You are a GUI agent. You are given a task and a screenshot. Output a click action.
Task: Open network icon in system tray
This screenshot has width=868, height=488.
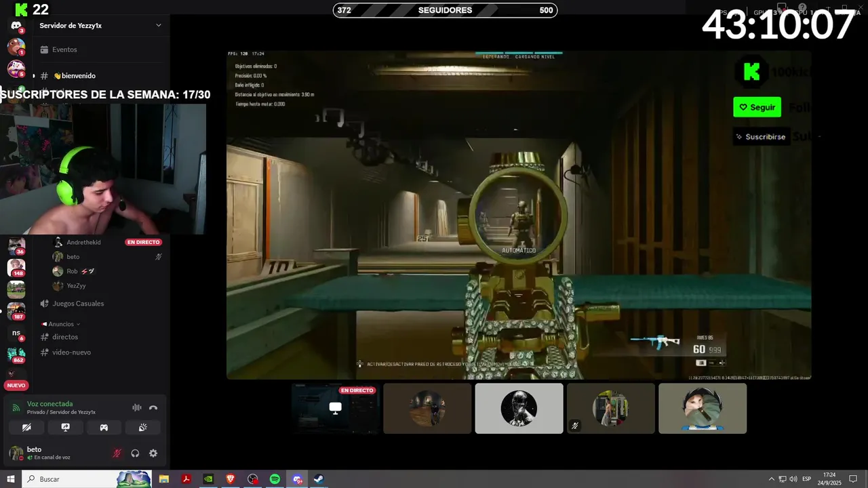coord(783,479)
